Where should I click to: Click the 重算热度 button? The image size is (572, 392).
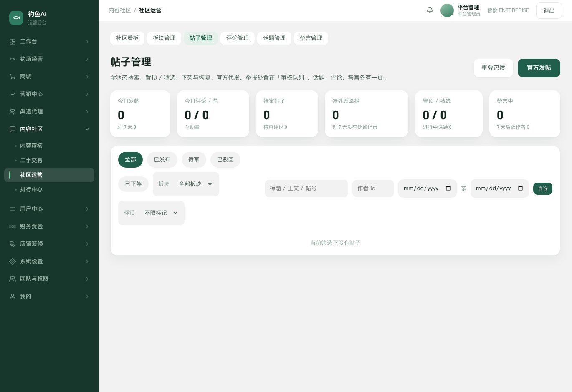(494, 68)
